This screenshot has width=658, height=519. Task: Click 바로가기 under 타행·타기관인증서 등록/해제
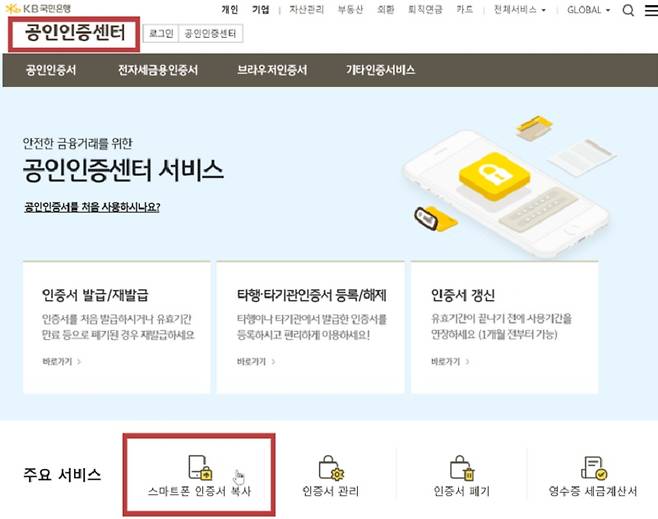(256, 361)
